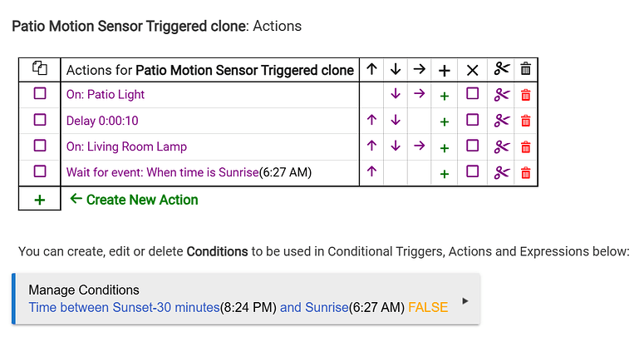Cut the Delay 0:00:10 action

coord(500,121)
